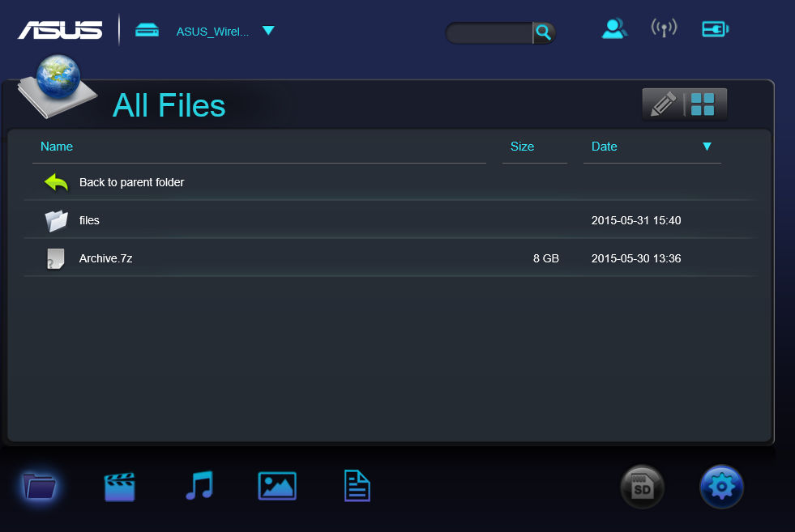
Task: Click the Archive.7z file icon
Action: click(55, 258)
